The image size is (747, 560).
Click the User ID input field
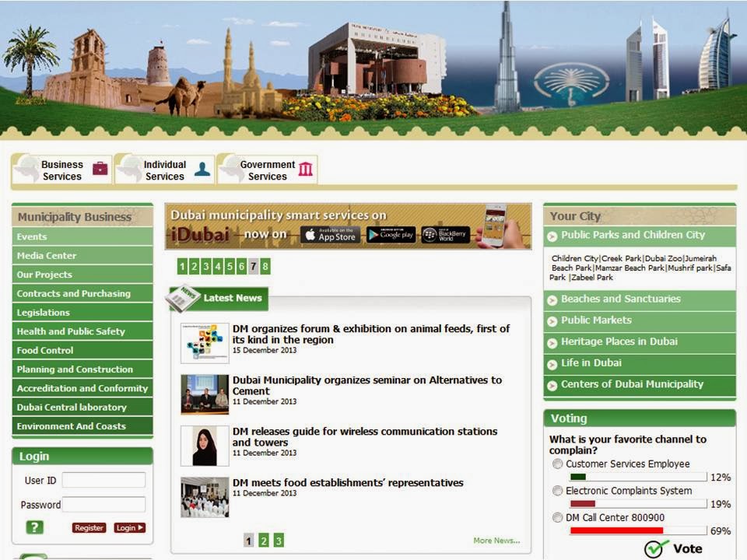point(103,480)
